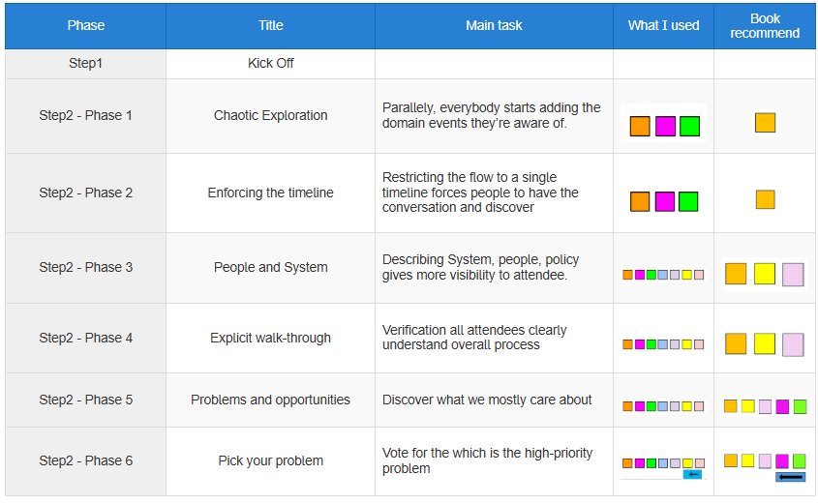Click the Book recommend header
818x504 pixels.
click(764, 25)
